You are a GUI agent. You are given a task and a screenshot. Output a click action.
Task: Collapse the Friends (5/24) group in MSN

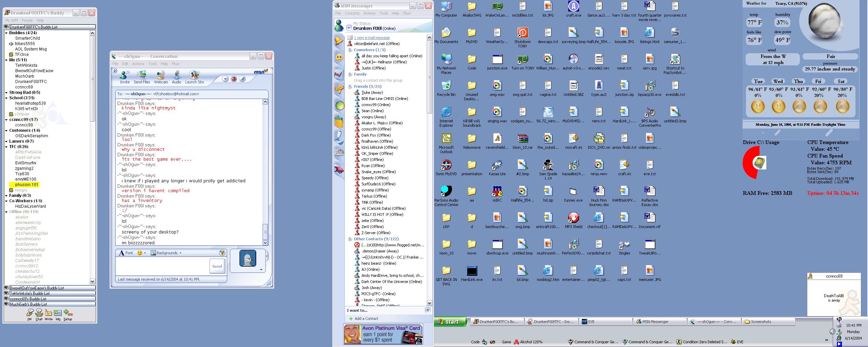350,86
